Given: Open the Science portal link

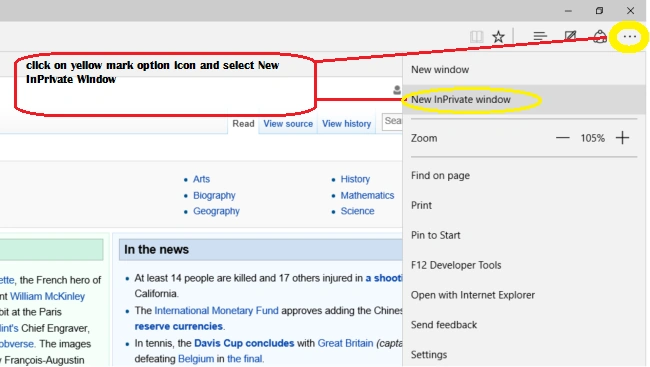Looking at the screenshot, I should click(x=357, y=211).
